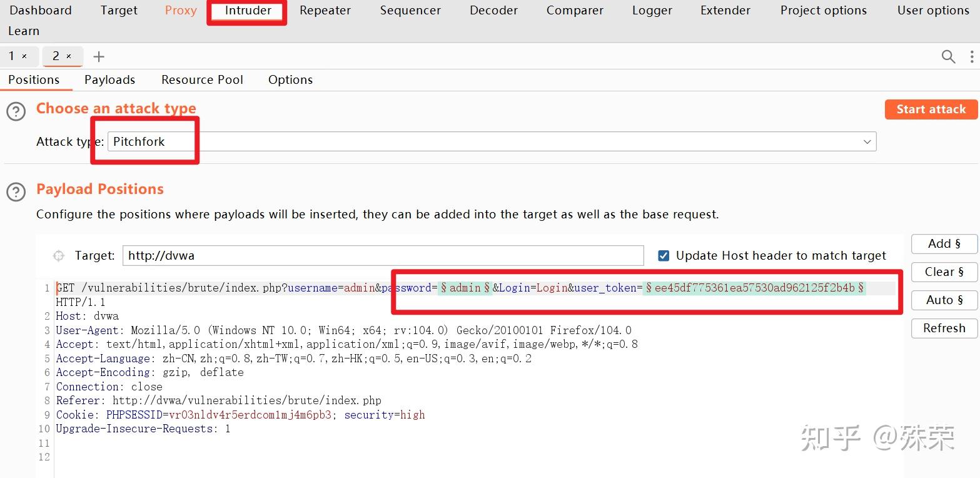This screenshot has width=980, height=478.
Task: Click the security=high cookie value
Action: point(385,415)
